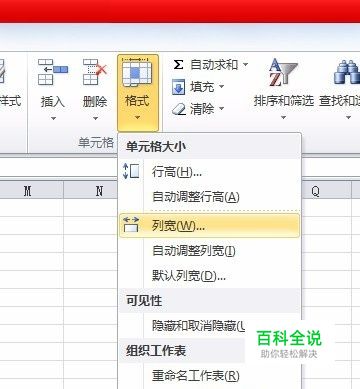Open the dropdown arrow under 格式
Viewport: 360px width, 389px height.
coord(137,117)
